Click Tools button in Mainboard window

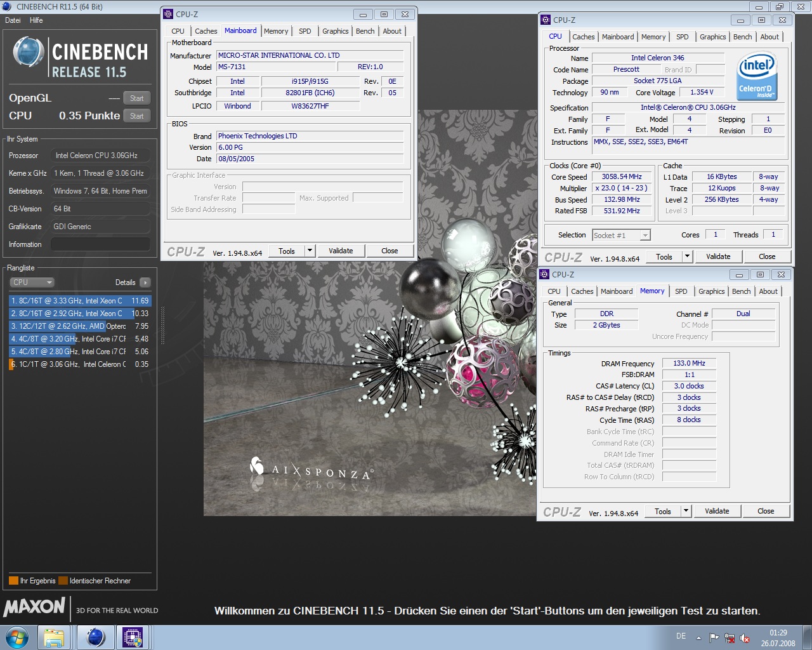tap(287, 251)
